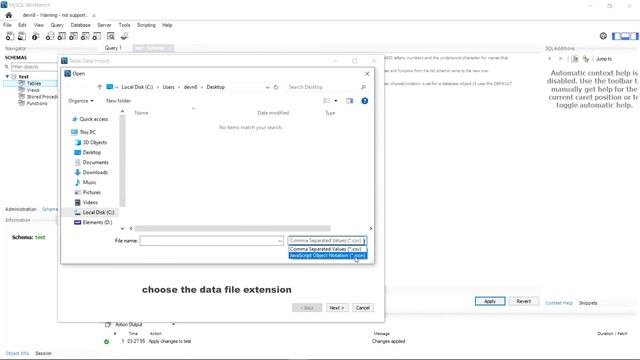Image resolution: width=640 pixels, height=360 pixels.
Task: Open the Edit menu
Action: [22, 25]
